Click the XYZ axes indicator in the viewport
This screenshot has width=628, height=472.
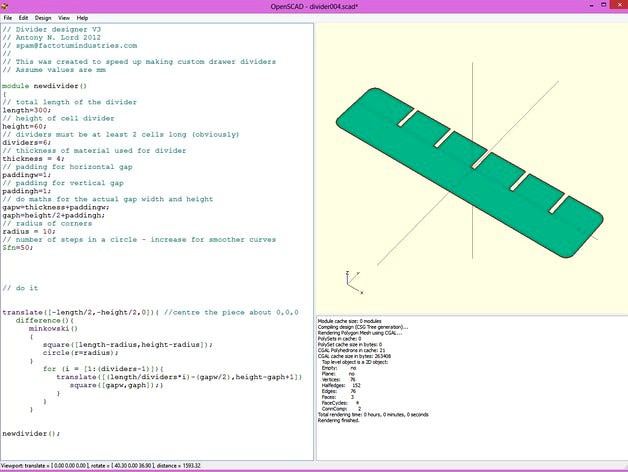(350, 282)
